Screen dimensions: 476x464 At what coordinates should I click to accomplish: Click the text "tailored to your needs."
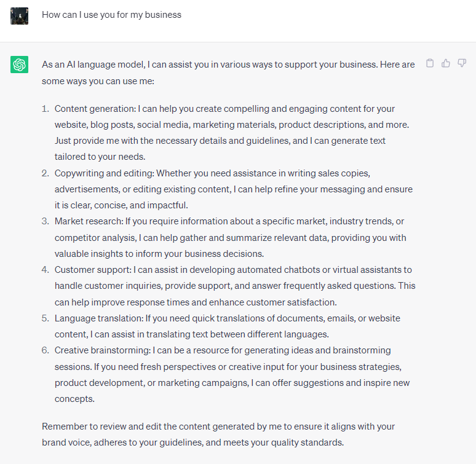[100, 157]
